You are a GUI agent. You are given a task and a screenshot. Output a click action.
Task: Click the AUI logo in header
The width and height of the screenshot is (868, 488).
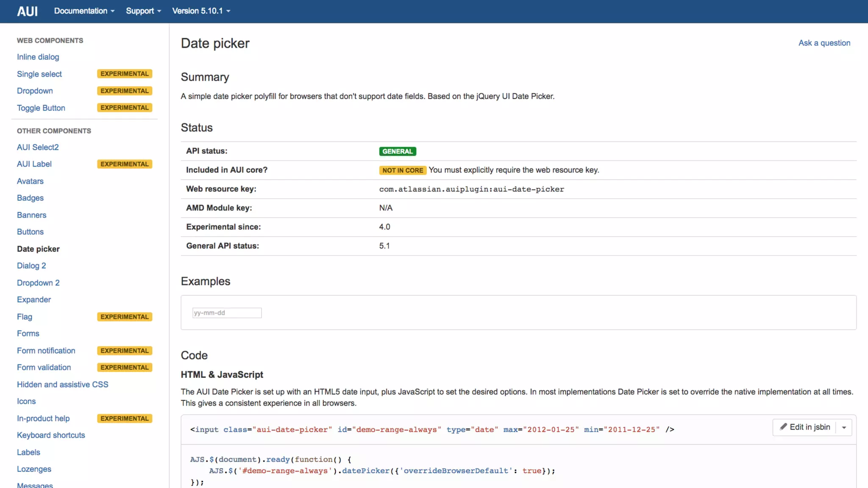click(27, 11)
